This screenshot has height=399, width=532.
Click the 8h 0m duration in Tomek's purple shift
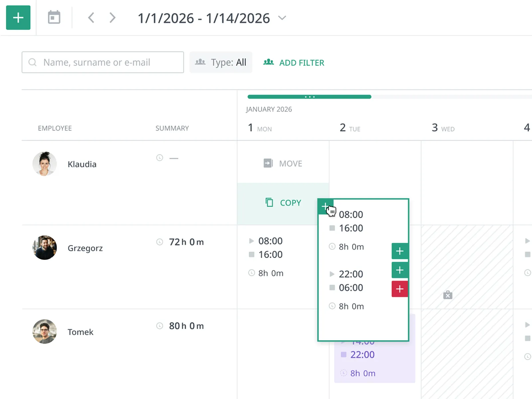point(363,373)
